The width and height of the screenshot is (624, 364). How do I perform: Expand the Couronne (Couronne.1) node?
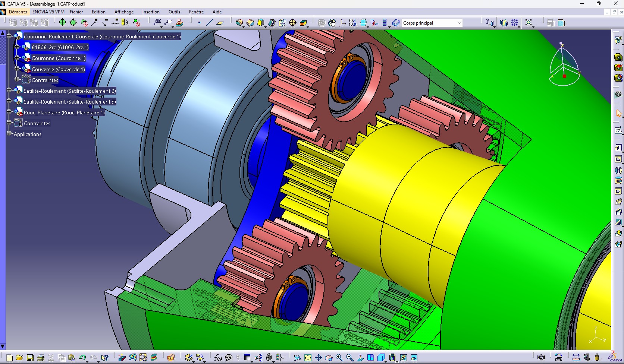[17, 57]
